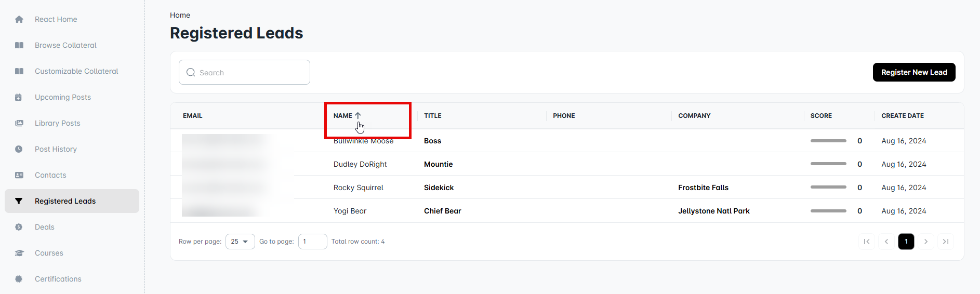Click the Register New Lead button
Screen dimensions: 980x294
(x=914, y=72)
